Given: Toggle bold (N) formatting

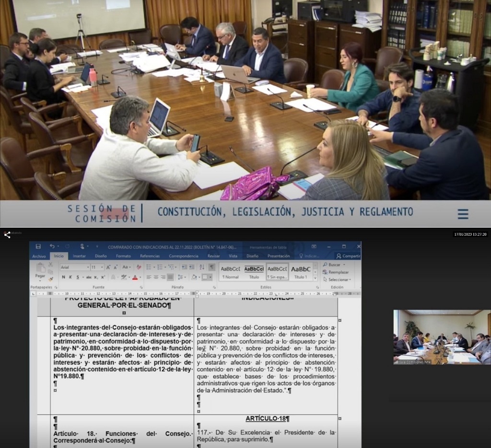Looking at the screenshot, I should coord(63,277).
